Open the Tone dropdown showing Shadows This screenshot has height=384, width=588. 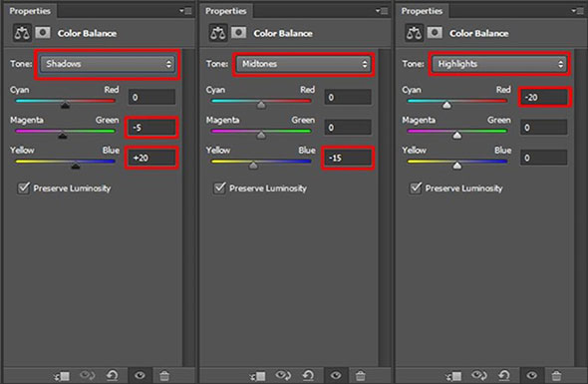coord(108,64)
